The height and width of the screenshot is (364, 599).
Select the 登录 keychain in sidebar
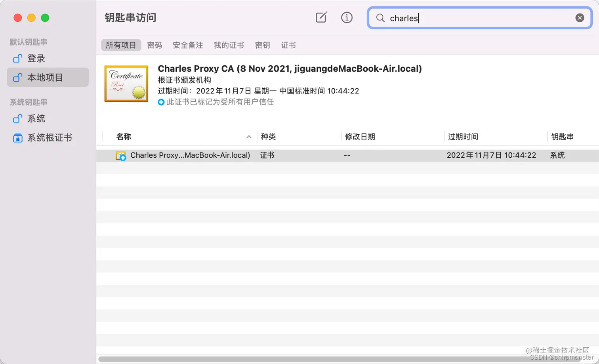tap(48, 58)
